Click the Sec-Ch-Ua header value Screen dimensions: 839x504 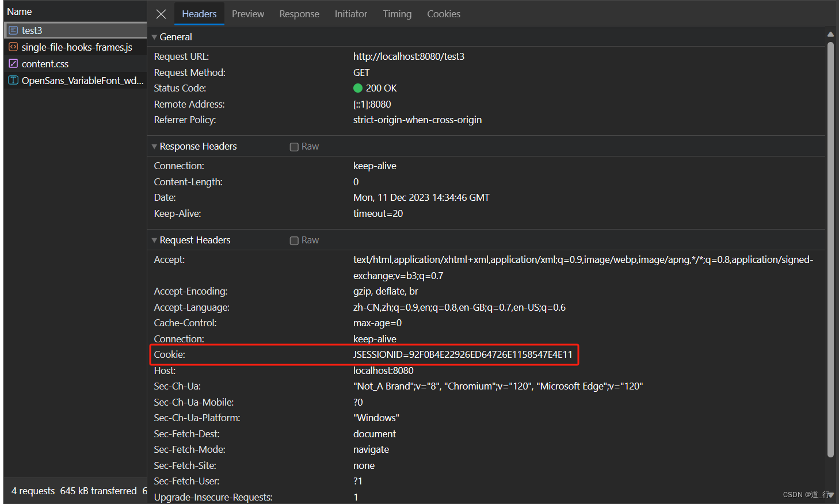click(498, 386)
